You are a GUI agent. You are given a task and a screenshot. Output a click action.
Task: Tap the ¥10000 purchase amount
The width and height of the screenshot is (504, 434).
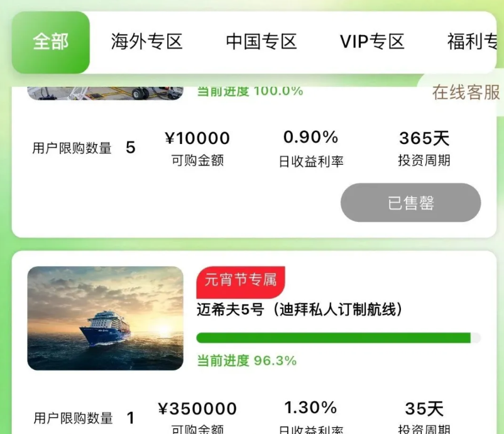[197, 138]
